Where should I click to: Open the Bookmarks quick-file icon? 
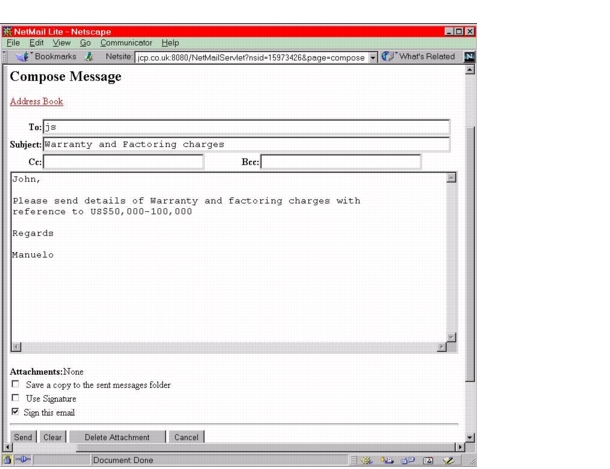(22, 57)
